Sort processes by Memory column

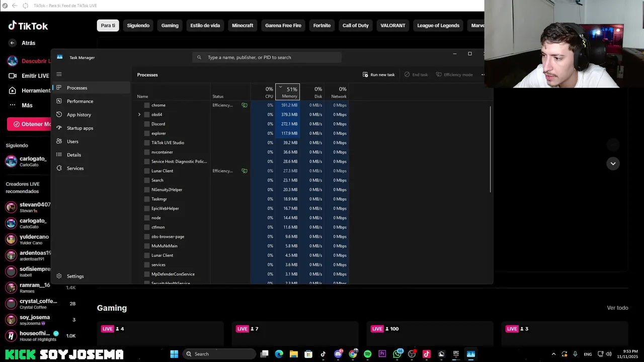288,92
